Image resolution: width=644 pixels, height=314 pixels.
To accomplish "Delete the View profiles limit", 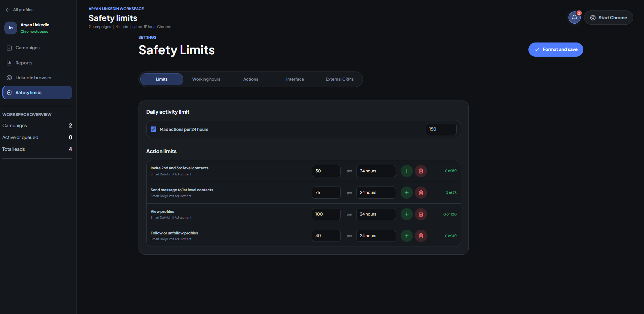I will click(421, 214).
